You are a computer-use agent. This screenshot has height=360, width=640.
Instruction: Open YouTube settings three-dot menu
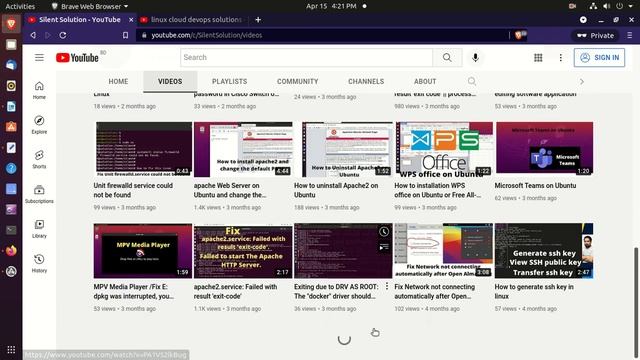[x=560, y=58]
